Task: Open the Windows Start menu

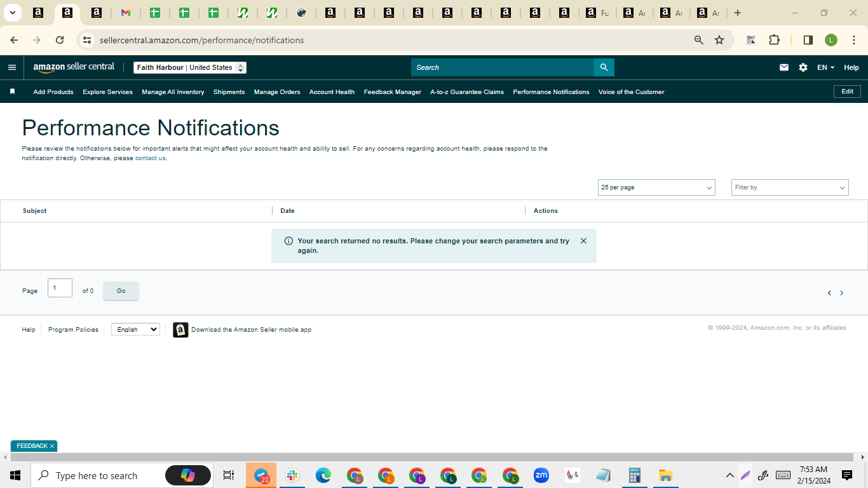Action: 15,475
